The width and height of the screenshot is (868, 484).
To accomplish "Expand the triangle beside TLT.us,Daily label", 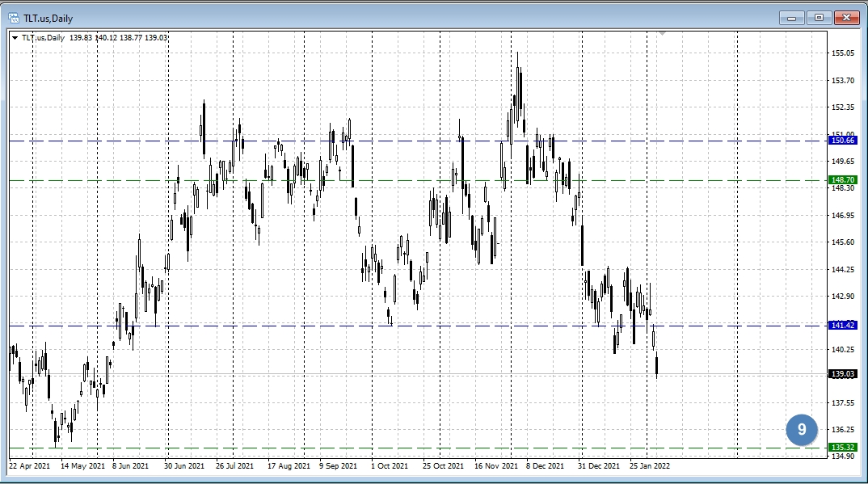I will click(15, 37).
